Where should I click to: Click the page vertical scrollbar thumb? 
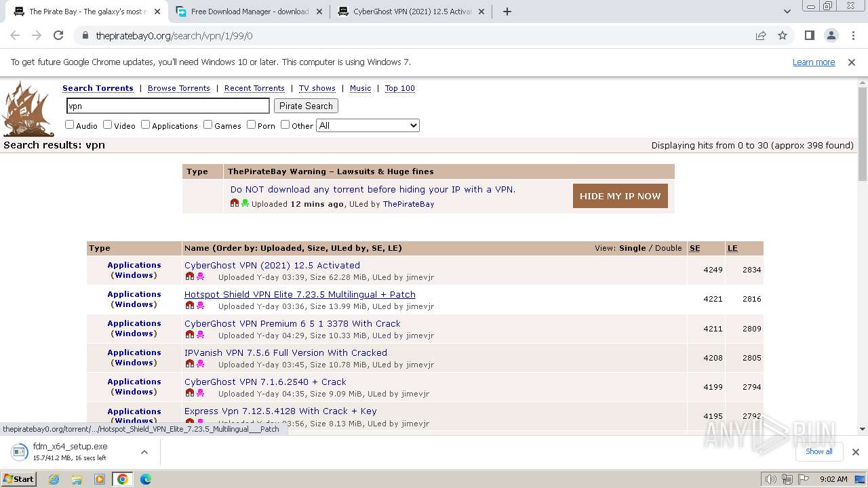(863, 134)
